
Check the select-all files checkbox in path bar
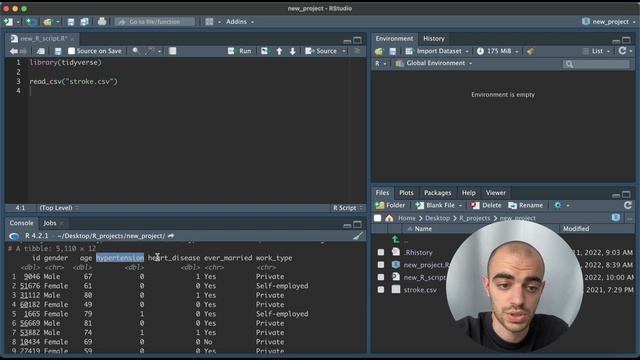pos(378,218)
